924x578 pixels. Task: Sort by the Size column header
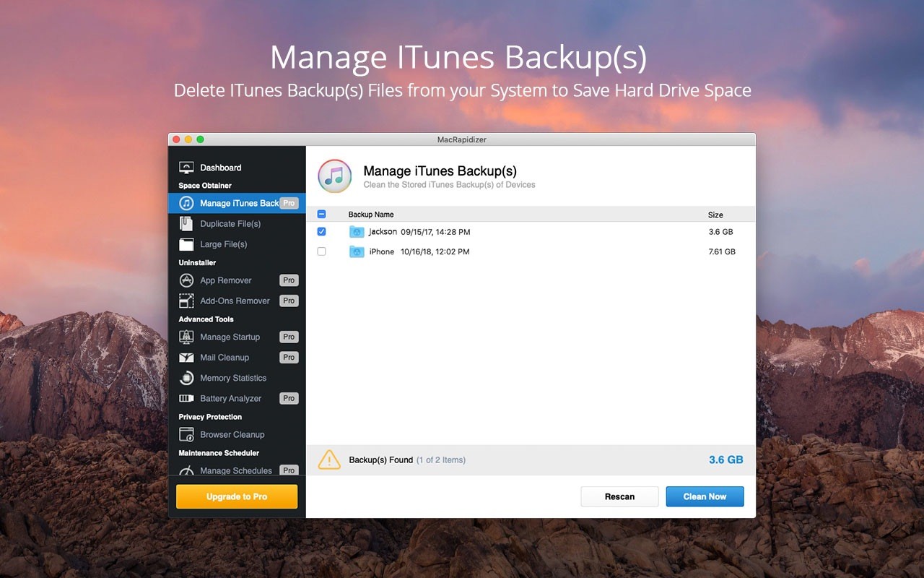coord(715,215)
